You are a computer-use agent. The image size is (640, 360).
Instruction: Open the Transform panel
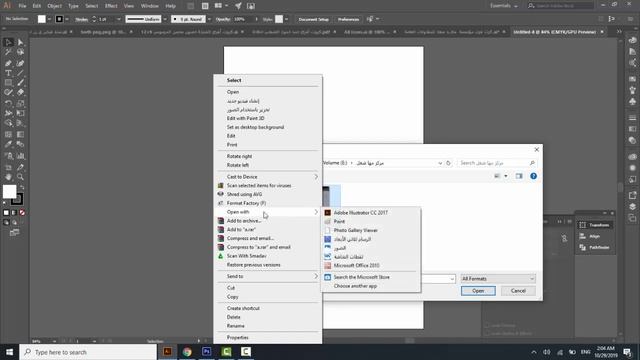pos(594,225)
